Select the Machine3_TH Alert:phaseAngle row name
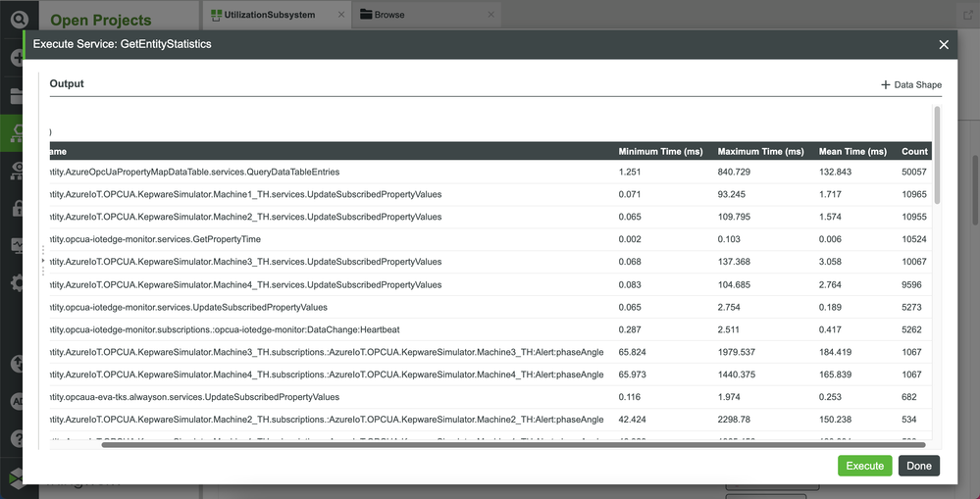Image resolution: width=980 pixels, height=499 pixels. pos(327,352)
